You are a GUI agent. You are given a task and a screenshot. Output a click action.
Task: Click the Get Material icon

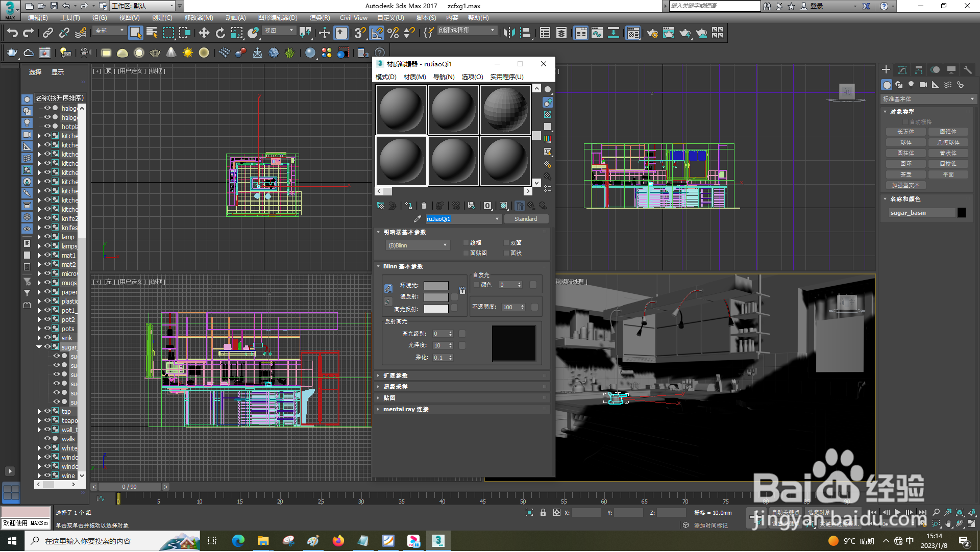[381, 206]
